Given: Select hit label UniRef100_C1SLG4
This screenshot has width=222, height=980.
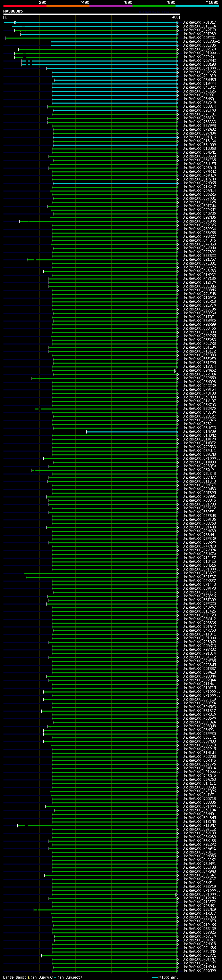Looking at the screenshot, I should click(199, 141).
